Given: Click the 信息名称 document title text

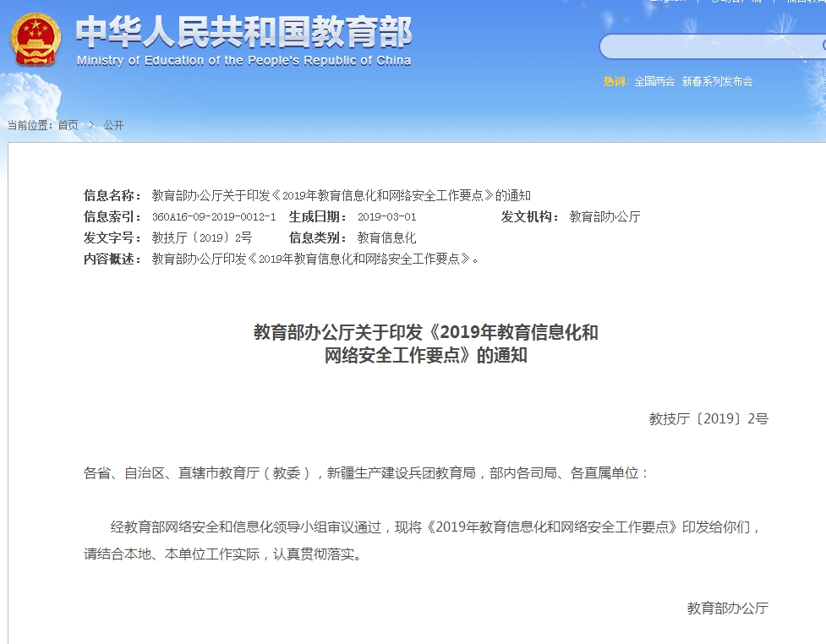Looking at the screenshot, I should (341, 195).
